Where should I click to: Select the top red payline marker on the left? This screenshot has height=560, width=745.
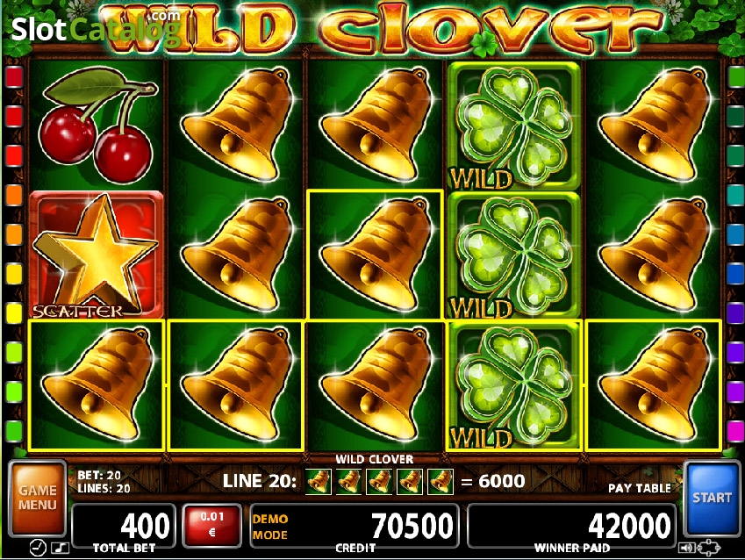point(14,77)
